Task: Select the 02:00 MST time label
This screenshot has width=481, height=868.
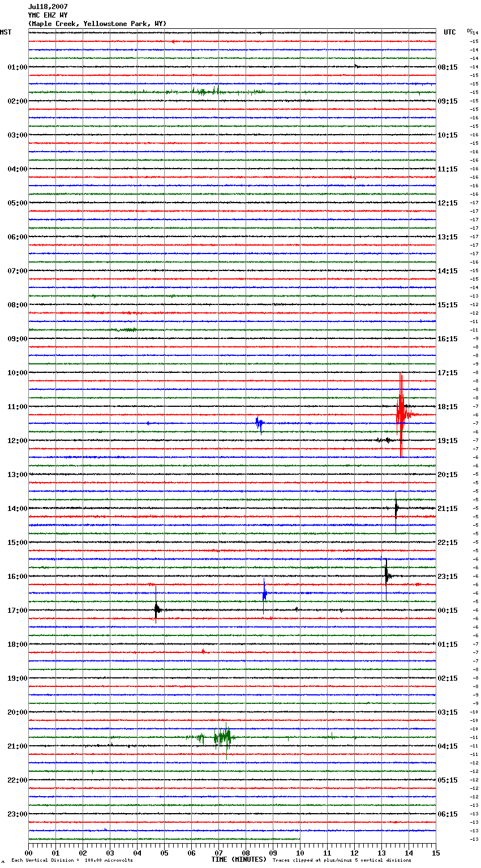Action: pos(17,101)
